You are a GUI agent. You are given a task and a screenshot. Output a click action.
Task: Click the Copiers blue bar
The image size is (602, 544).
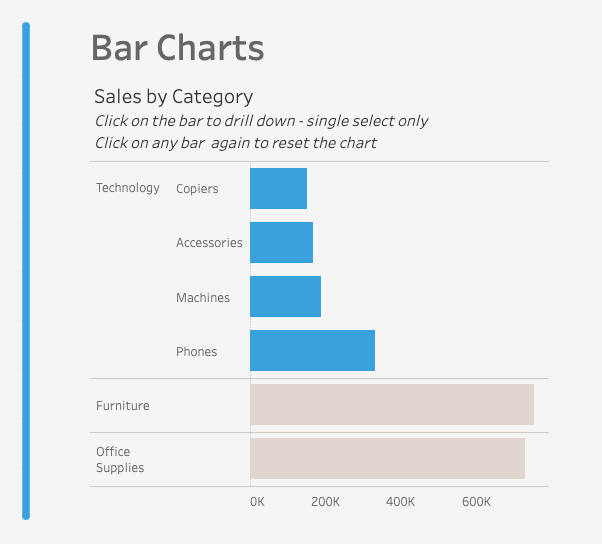[278, 188]
